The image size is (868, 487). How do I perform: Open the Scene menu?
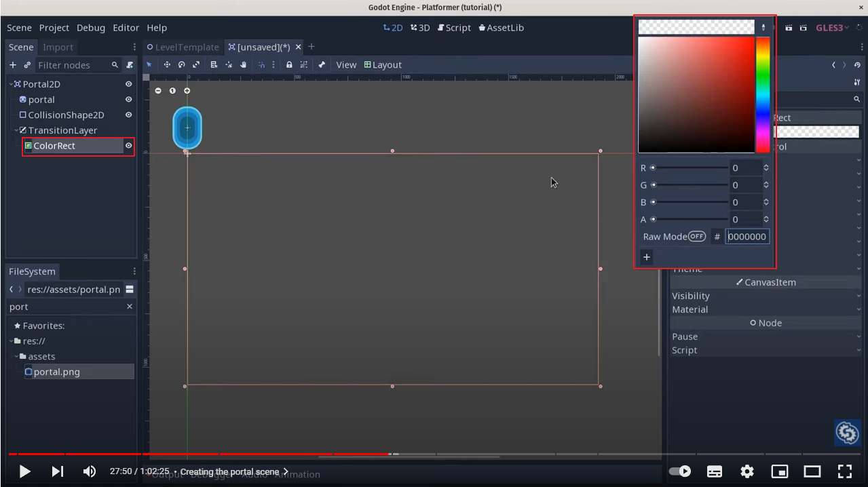19,28
